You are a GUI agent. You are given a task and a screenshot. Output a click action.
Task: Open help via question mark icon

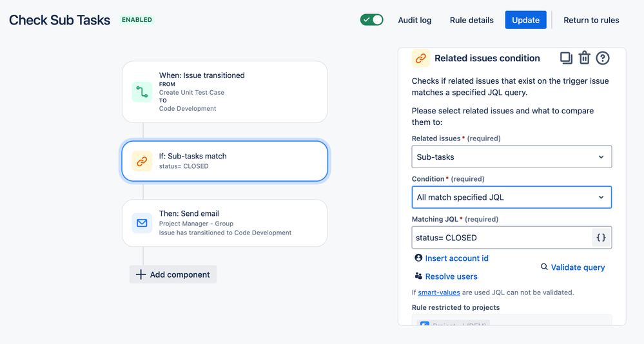[602, 58]
